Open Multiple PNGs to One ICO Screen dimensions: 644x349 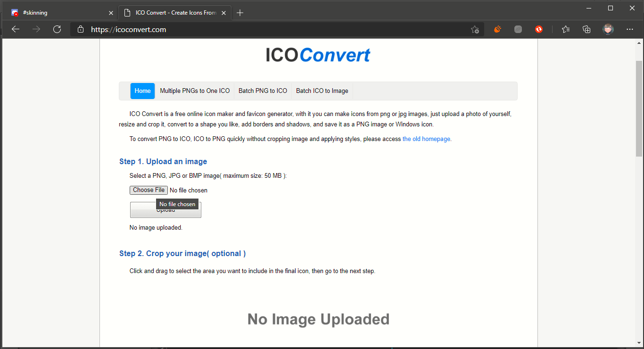click(195, 91)
